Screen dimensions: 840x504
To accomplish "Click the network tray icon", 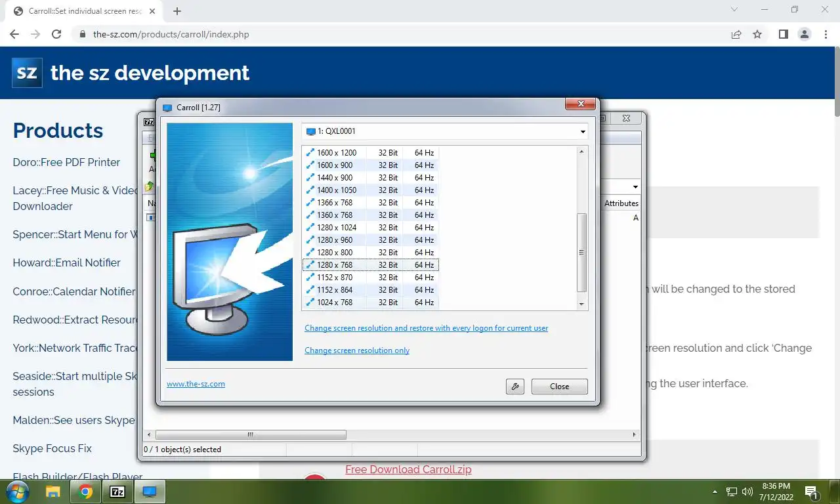I will tap(732, 492).
